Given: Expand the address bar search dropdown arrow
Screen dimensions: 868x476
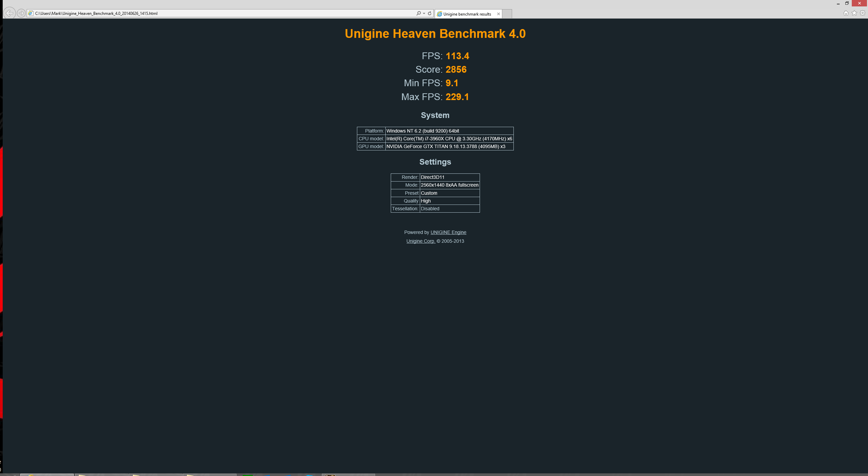Looking at the screenshot, I should pyautogui.click(x=424, y=14).
